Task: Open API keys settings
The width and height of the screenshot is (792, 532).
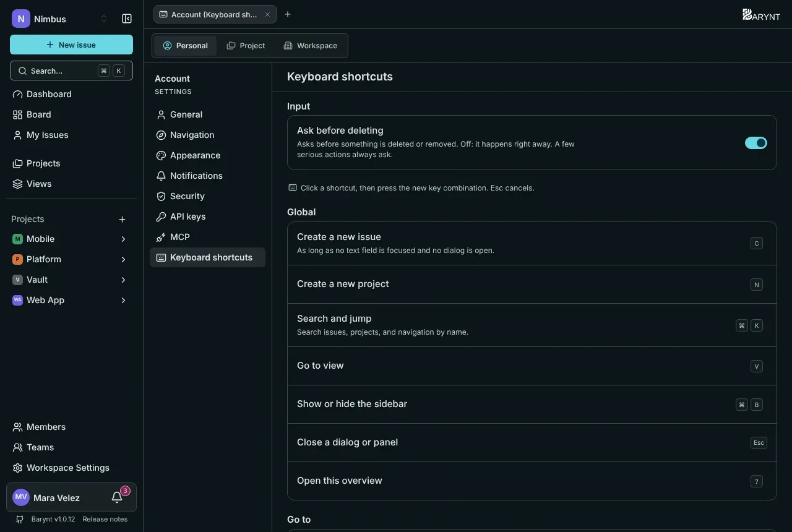Action: pyautogui.click(x=207, y=217)
